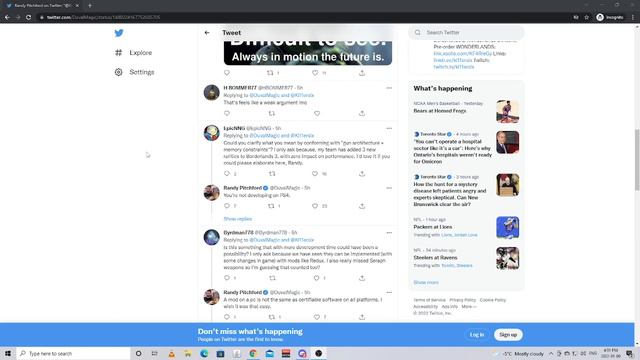Screen dimensions: 640x360
Task: Share EpicNNG's tweet
Action: coord(362,173)
